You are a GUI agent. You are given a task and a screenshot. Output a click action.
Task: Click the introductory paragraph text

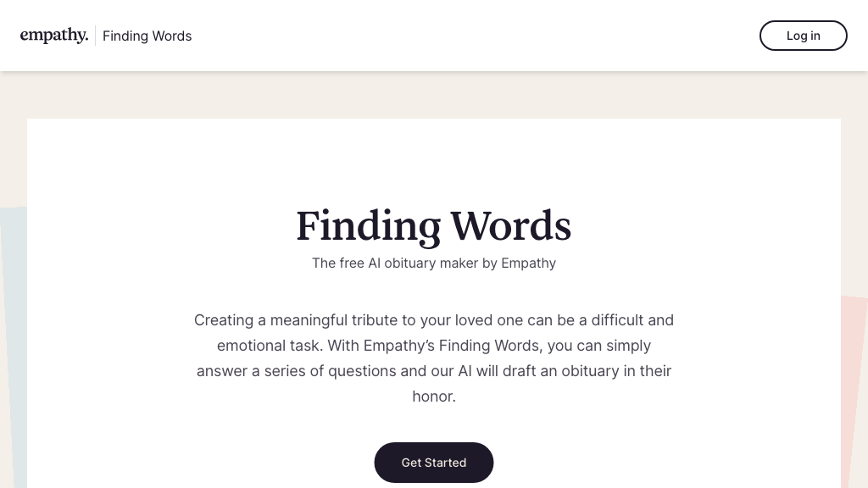pyautogui.click(x=434, y=358)
